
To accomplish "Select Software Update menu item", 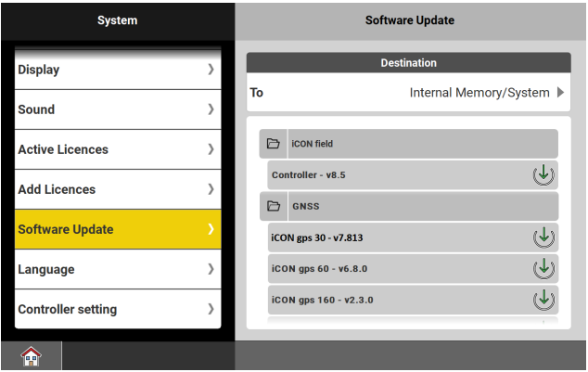I will [118, 229].
